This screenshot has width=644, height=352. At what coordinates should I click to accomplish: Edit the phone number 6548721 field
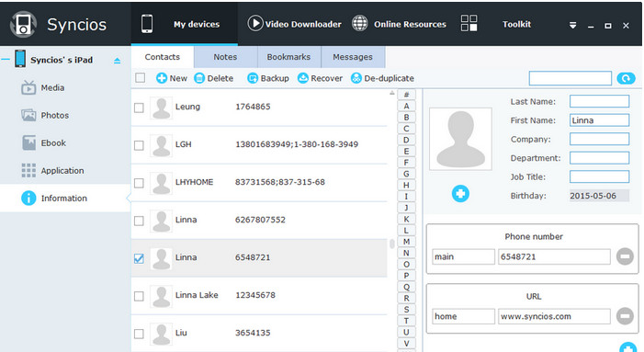[x=554, y=256]
